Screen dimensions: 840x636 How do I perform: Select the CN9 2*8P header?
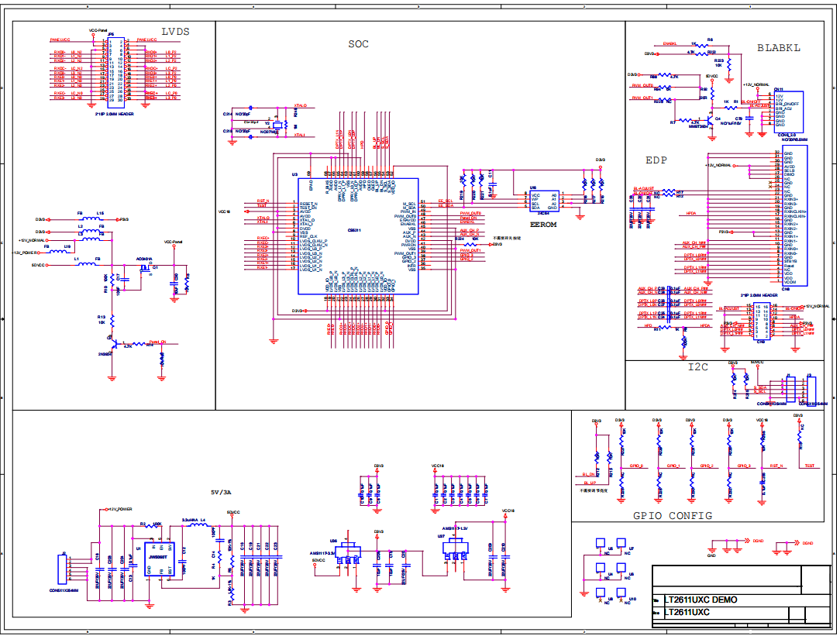(x=762, y=320)
